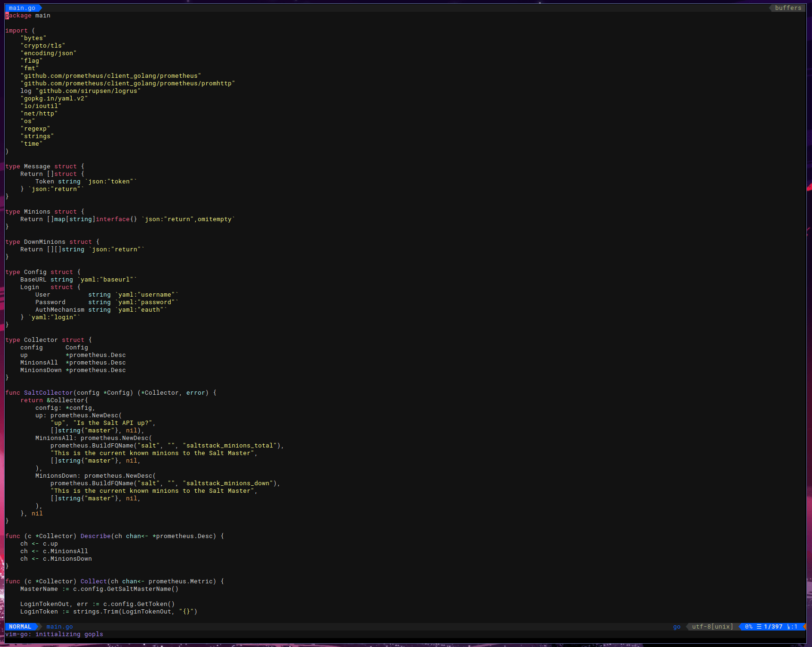The width and height of the screenshot is (812, 647).
Task: Click the 0% scroll percentage indicator
Action: tap(749, 627)
